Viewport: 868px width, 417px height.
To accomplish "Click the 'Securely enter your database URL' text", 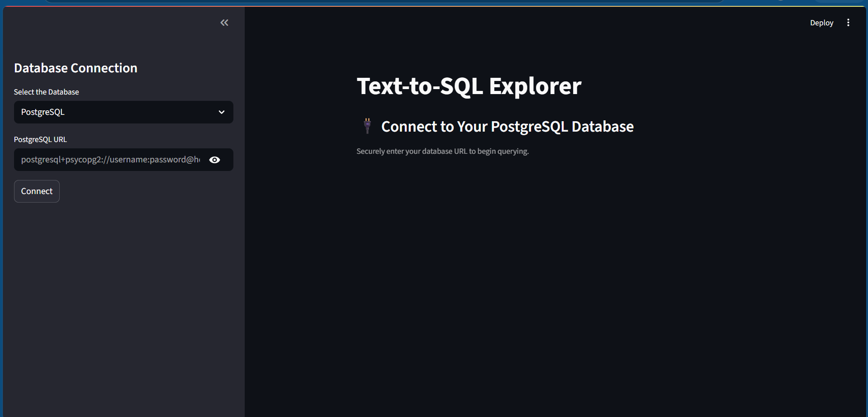I will click(x=442, y=151).
